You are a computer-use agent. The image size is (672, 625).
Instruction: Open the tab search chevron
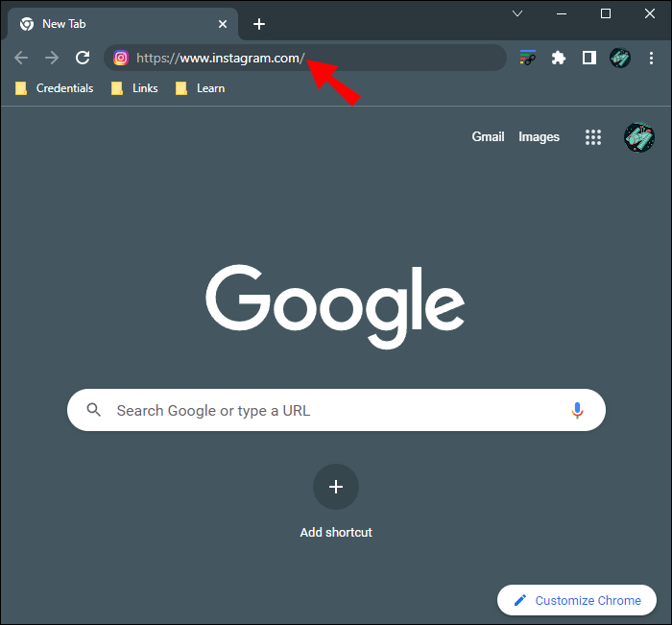[517, 13]
